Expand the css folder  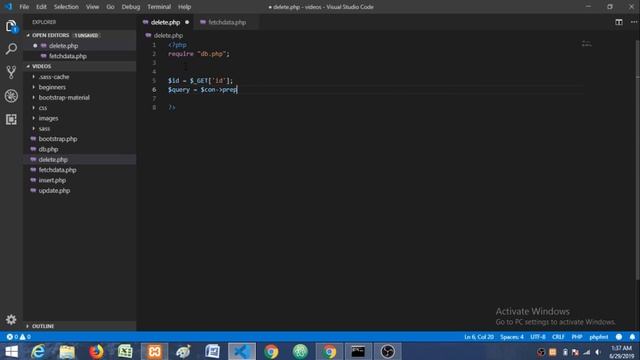(x=33, y=108)
